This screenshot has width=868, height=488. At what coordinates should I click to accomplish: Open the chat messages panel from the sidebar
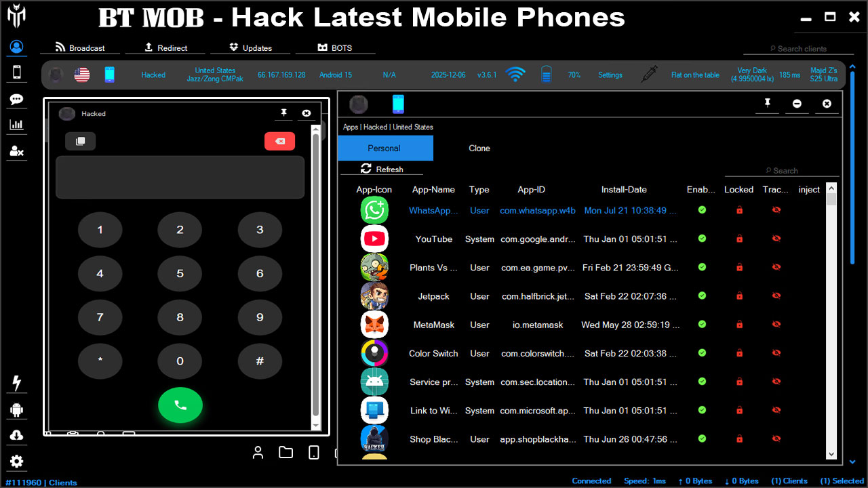[16, 99]
